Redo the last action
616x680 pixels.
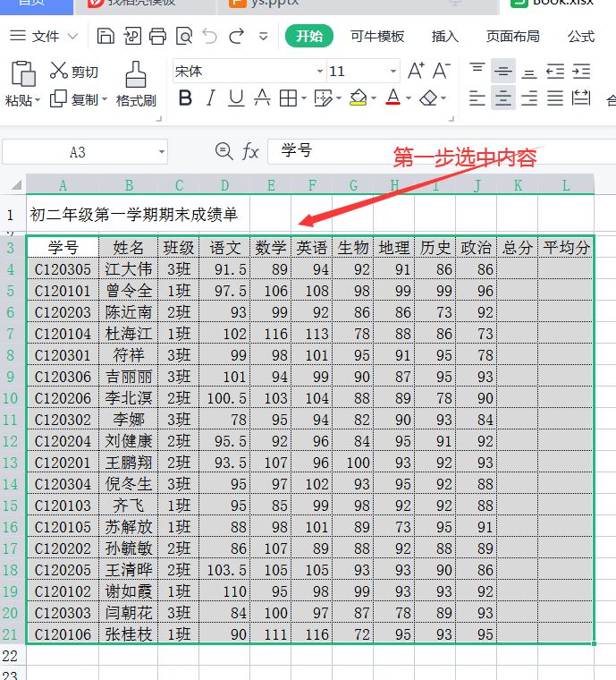pyautogui.click(x=237, y=36)
